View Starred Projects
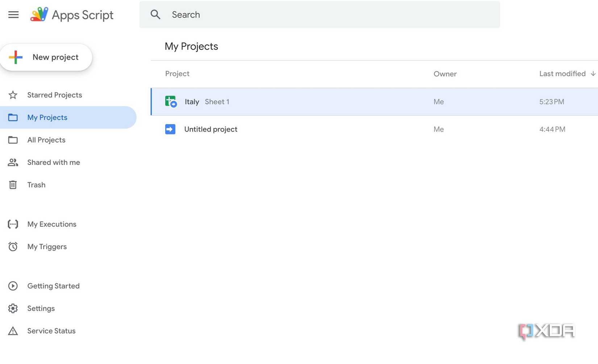Viewport: 598px width, 364px height. (x=54, y=95)
